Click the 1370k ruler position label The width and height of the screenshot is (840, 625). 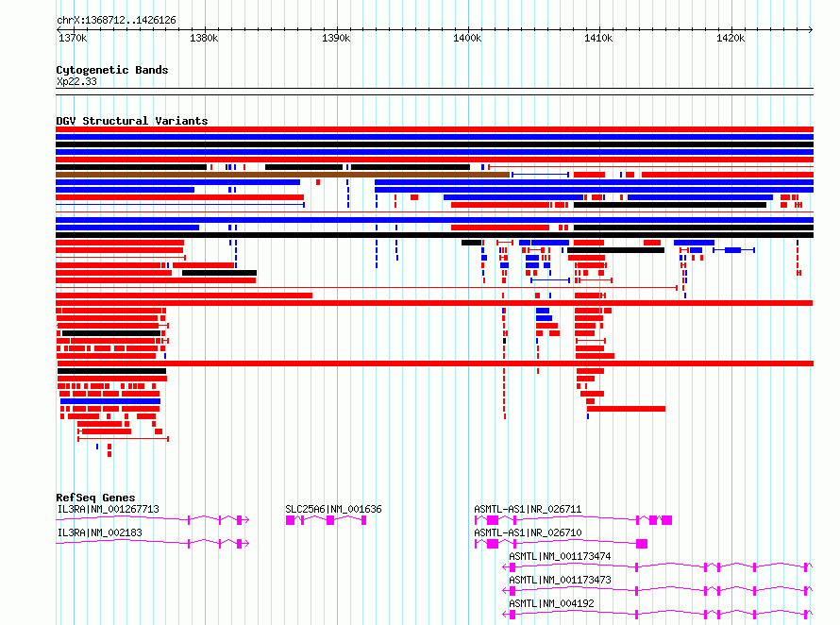(73, 38)
